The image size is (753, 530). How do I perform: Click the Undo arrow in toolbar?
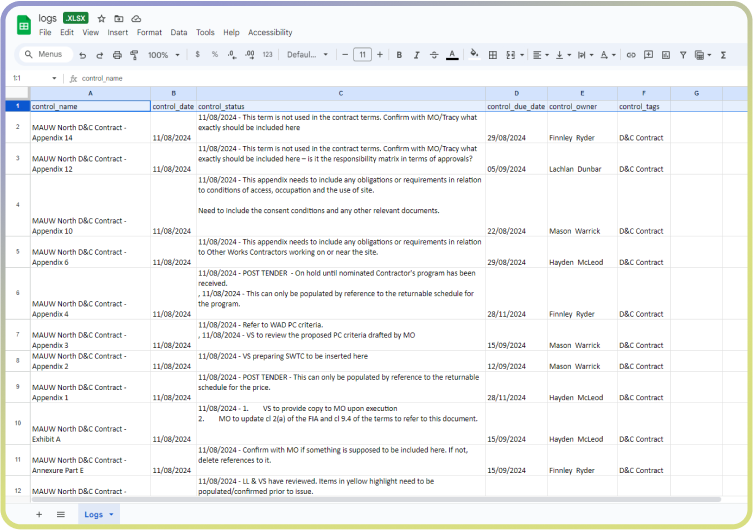83,55
